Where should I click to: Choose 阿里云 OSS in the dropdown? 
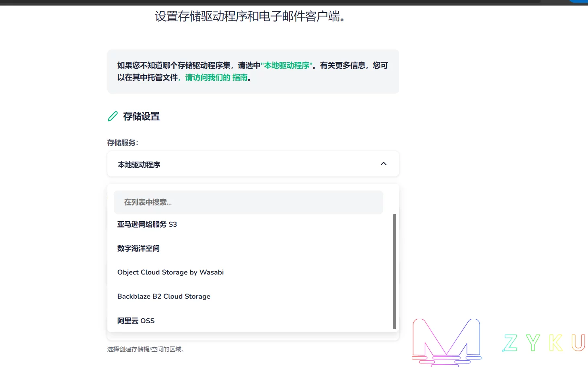tap(136, 321)
